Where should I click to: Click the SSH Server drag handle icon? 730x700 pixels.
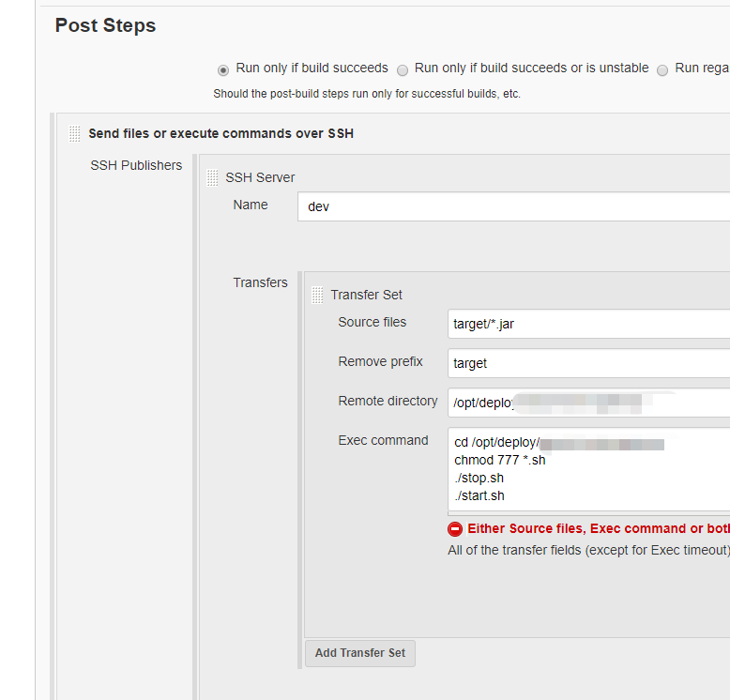212,177
